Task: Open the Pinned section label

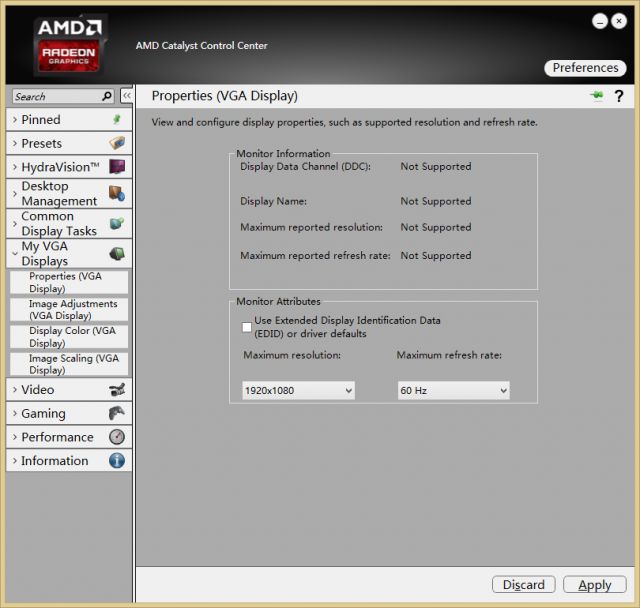Action: [41, 120]
